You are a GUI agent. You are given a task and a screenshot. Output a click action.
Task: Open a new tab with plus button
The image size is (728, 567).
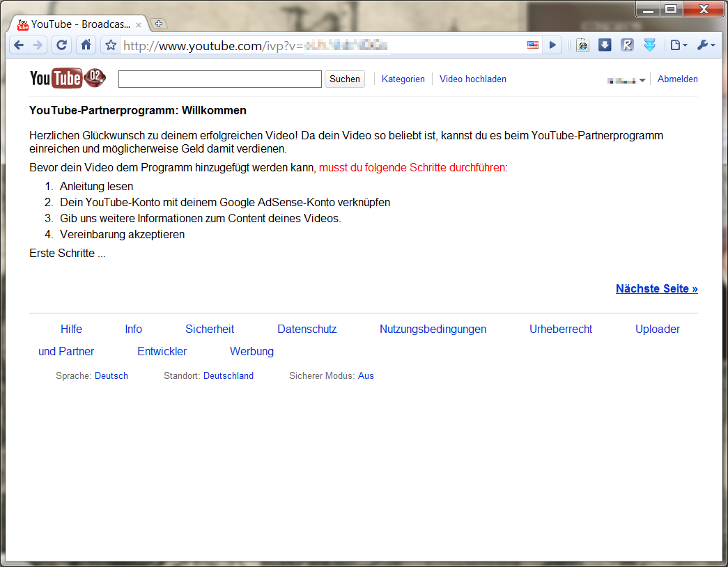159,24
